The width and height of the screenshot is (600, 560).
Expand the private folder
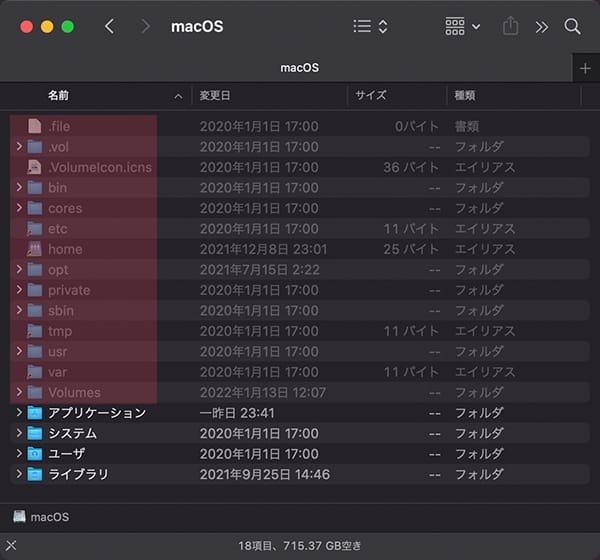point(19,289)
